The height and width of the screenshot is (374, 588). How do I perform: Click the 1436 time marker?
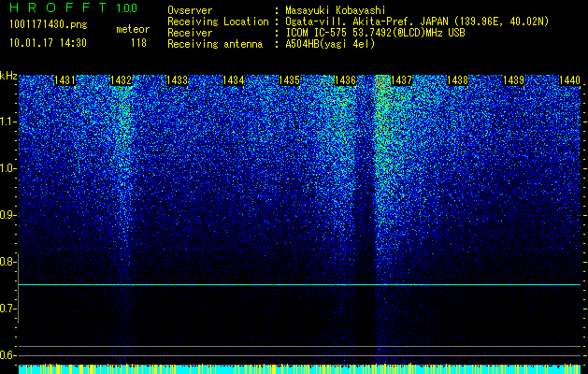coord(345,80)
